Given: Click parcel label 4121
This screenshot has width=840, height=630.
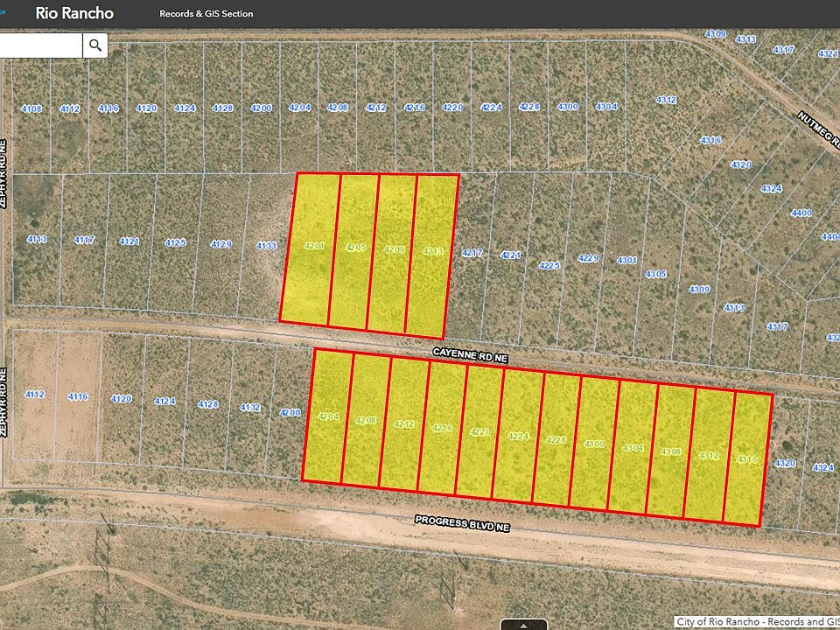Looking at the screenshot, I should coord(129,241).
